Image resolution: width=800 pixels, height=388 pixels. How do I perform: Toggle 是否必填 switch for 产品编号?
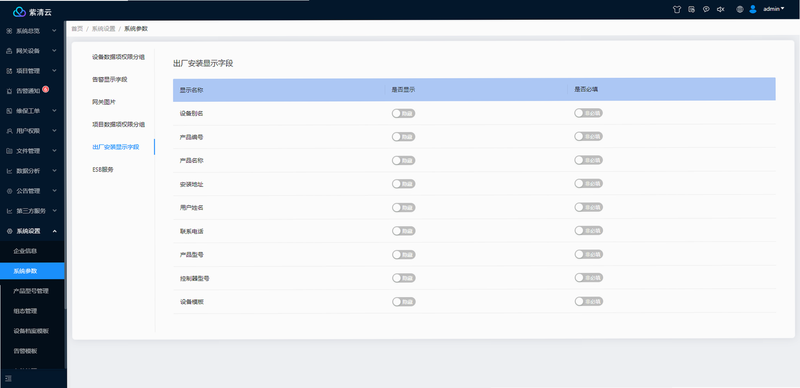pyautogui.click(x=588, y=136)
